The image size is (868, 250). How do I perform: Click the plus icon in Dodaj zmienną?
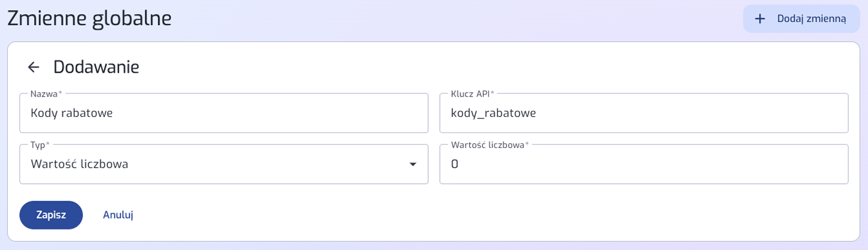(760, 19)
